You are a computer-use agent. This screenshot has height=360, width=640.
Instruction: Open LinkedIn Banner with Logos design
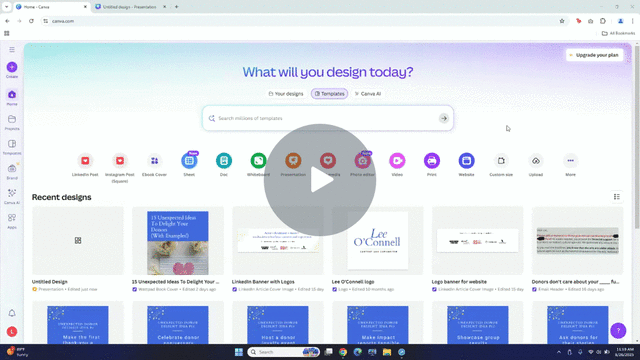pyautogui.click(x=278, y=240)
